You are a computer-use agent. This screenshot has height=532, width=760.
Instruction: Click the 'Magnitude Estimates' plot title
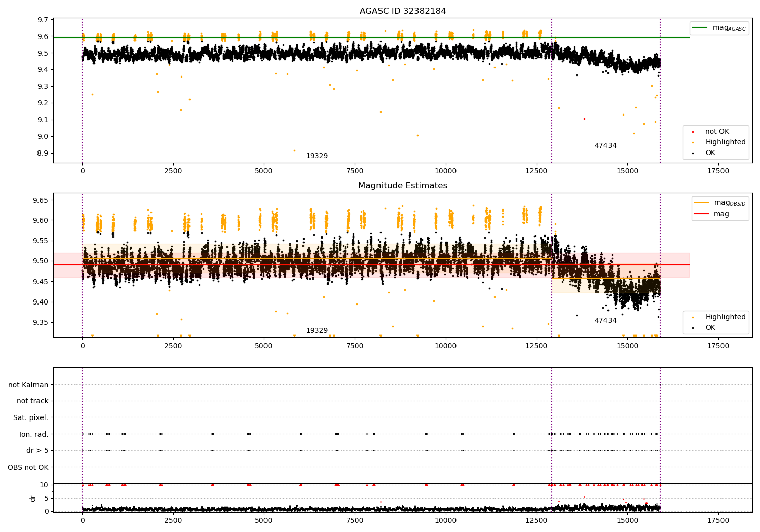coord(403,186)
